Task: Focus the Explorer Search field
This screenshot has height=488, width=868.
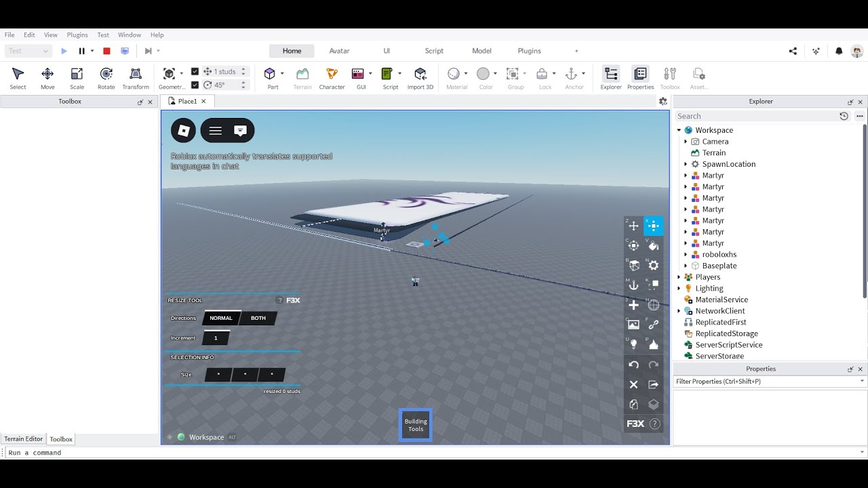Action: pyautogui.click(x=756, y=116)
